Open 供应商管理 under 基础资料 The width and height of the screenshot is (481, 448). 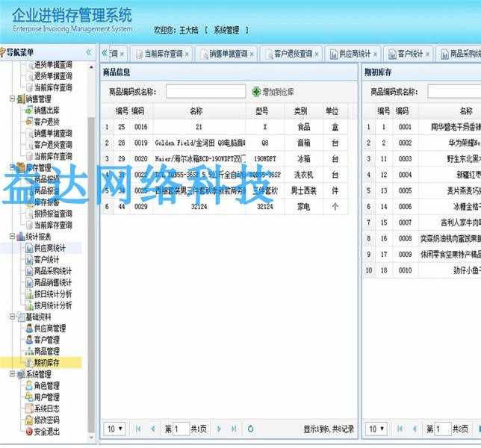click(x=50, y=329)
